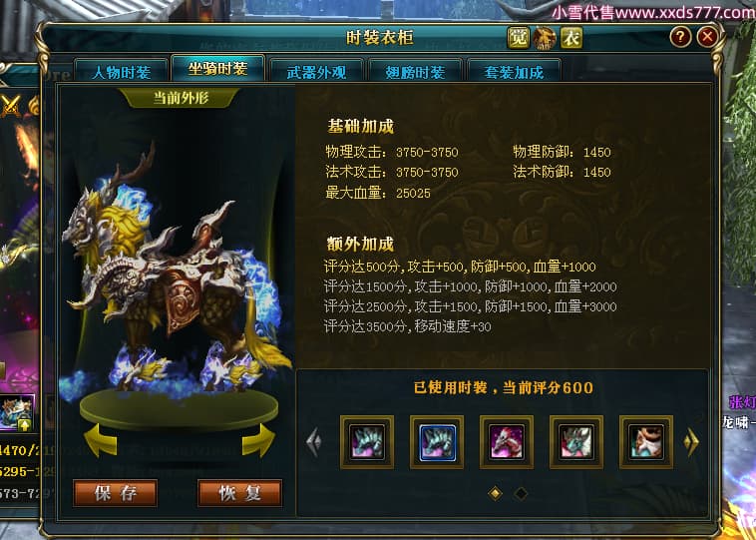Switch to second page indicator dot
Screen dimensions: 756x540
pyautogui.click(x=521, y=494)
